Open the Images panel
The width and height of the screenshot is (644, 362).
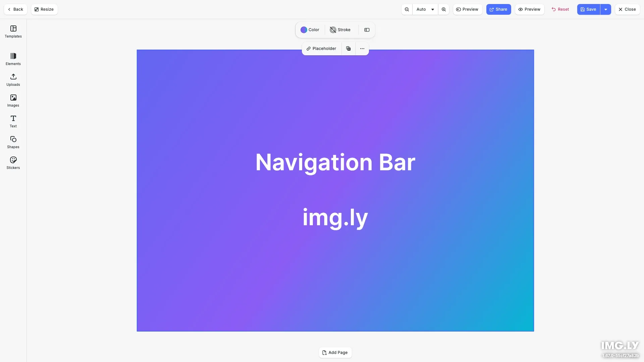pyautogui.click(x=13, y=101)
